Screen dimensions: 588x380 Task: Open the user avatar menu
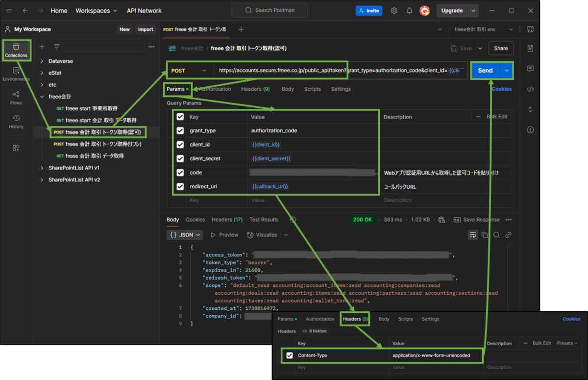[425, 11]
